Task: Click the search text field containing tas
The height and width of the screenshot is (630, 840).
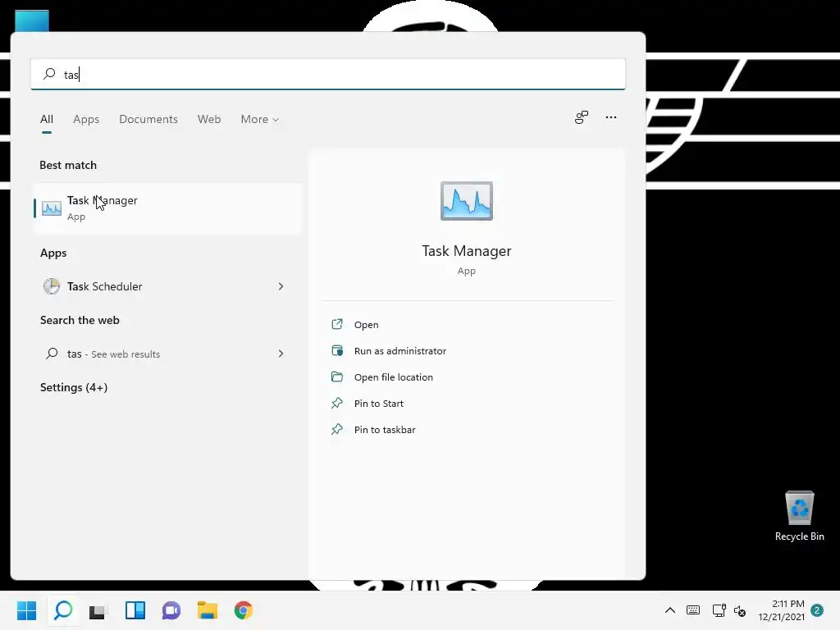Action: [x=328, y=74]
